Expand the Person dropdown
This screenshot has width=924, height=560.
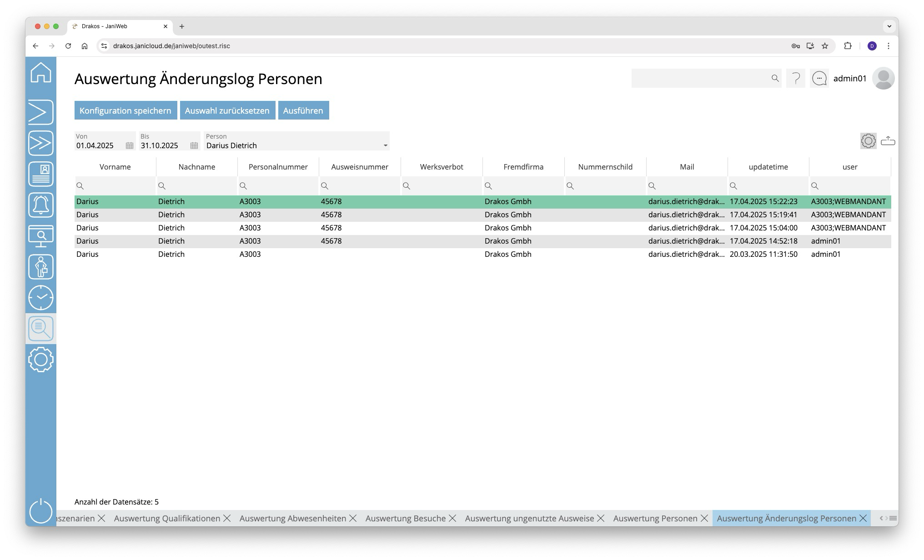[385, 145]
